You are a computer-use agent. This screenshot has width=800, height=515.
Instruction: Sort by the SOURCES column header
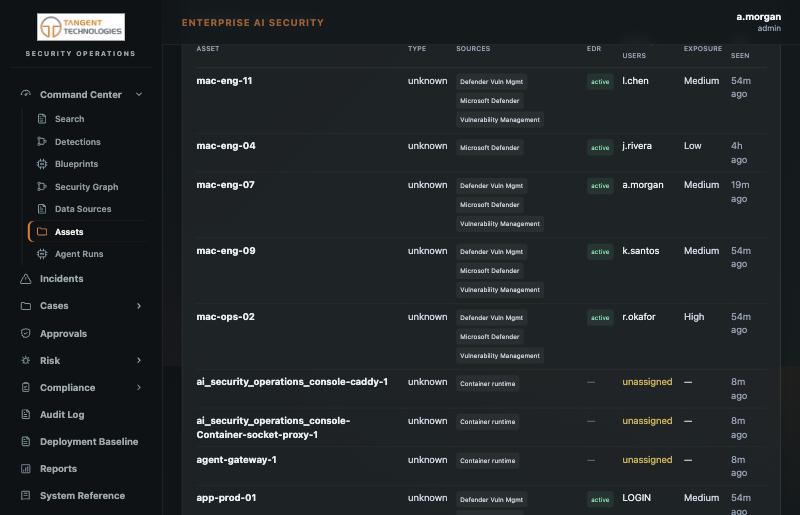click(473, 48)
